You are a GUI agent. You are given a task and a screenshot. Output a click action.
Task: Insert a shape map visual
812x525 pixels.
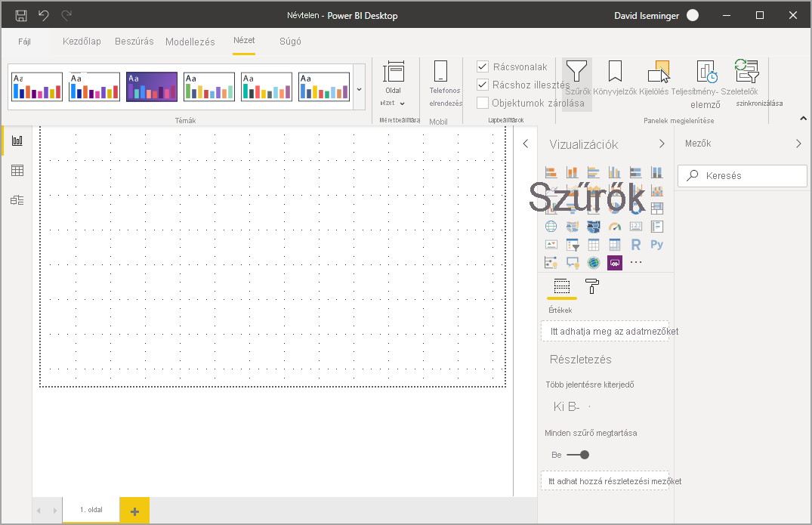tap(594, 227)
